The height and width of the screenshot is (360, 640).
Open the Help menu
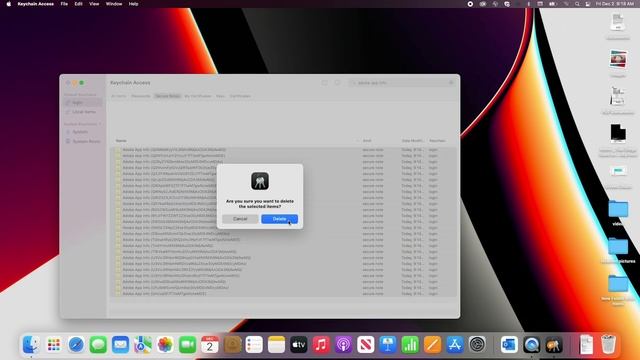click(x=133, y=4)
